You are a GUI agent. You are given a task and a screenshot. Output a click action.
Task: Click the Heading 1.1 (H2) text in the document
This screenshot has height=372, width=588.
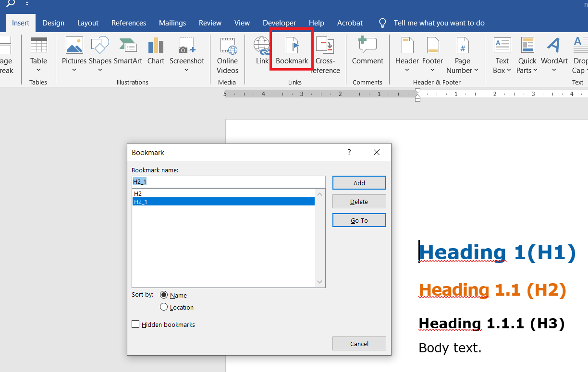click(492, 289)
